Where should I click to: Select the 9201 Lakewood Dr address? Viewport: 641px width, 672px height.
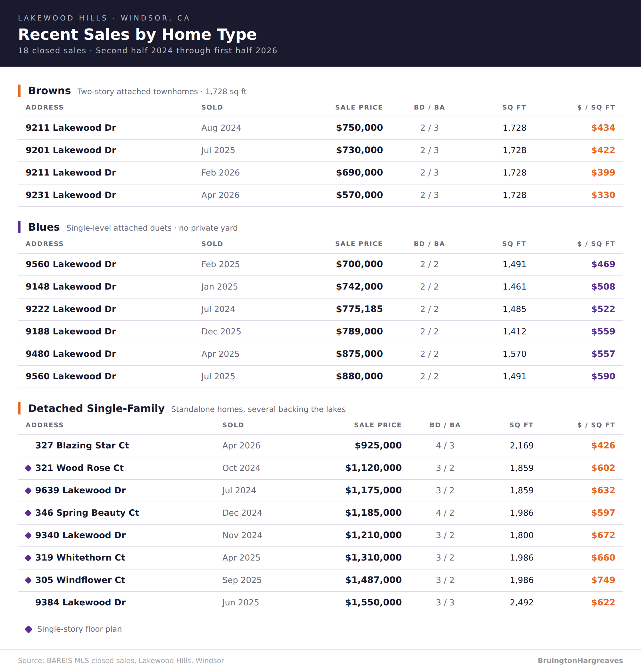(71, 150)
